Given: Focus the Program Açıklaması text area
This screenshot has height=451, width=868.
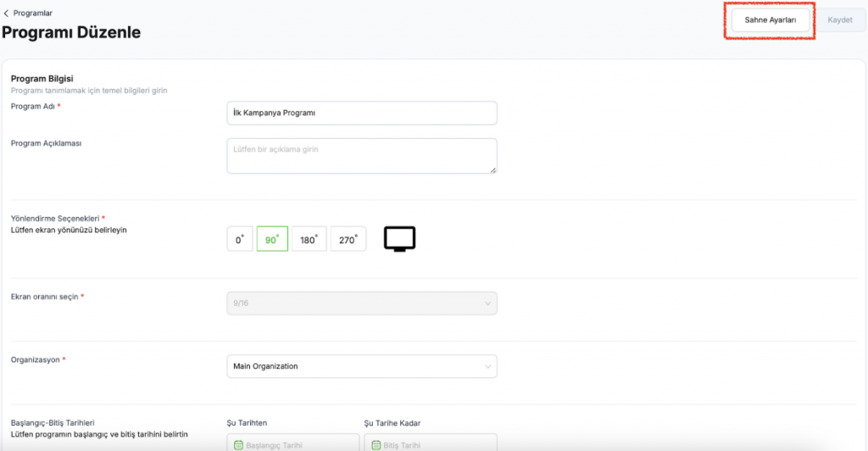Looking at the screenshot, I should coord(361,156).
